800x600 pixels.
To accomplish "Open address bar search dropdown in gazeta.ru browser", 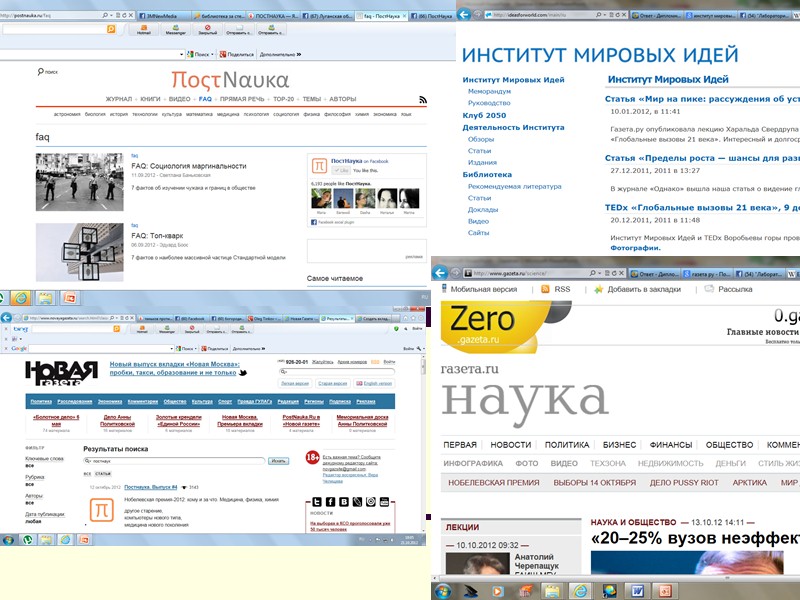I will pos(599,273).
